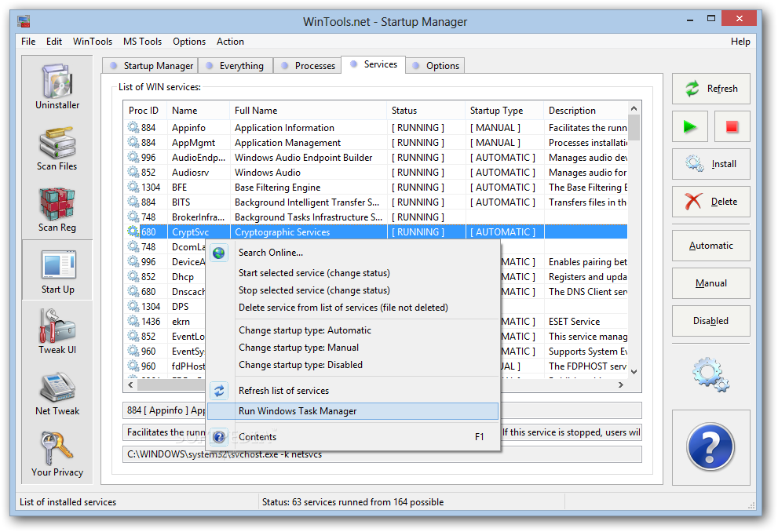Click the vertical scrollbar down arrow

[634, 371]
